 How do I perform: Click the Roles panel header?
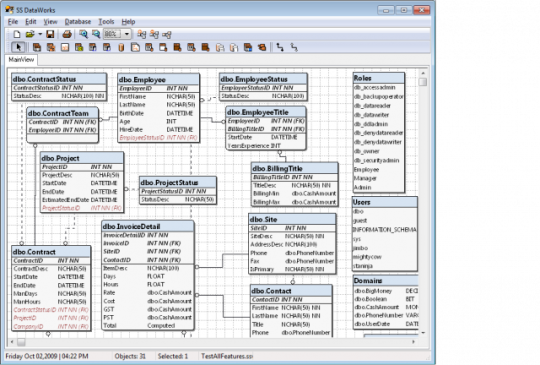[378, 78]
